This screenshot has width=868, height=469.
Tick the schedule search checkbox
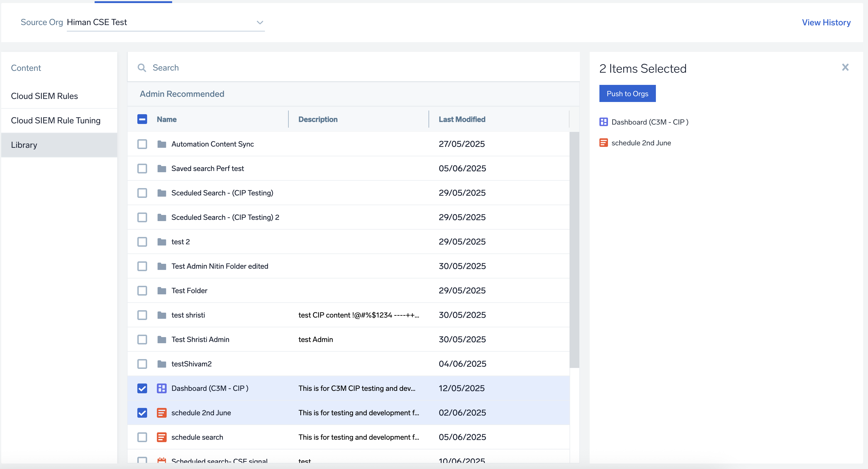pos(142,437)
